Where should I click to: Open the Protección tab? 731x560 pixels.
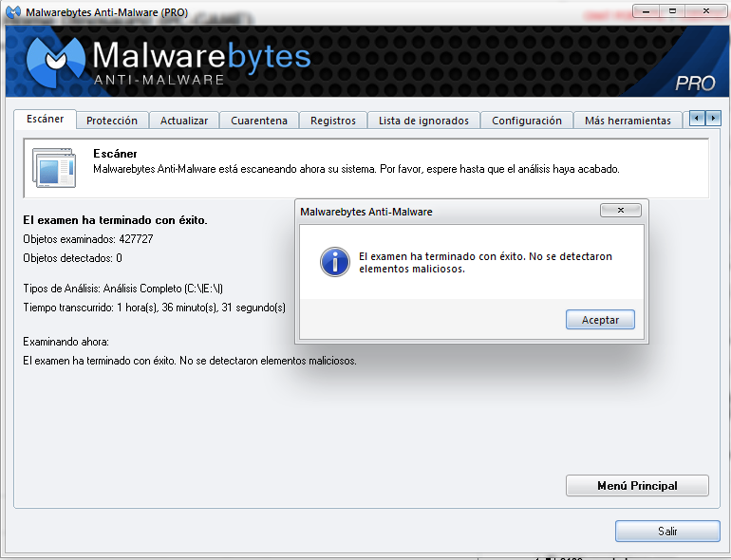tap(112, 121)
